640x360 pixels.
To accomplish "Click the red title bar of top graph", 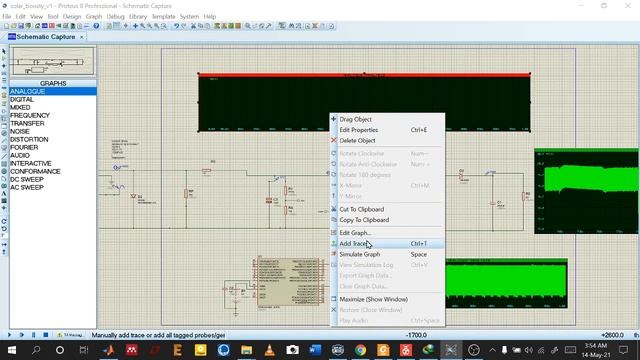I will [364, 75].
